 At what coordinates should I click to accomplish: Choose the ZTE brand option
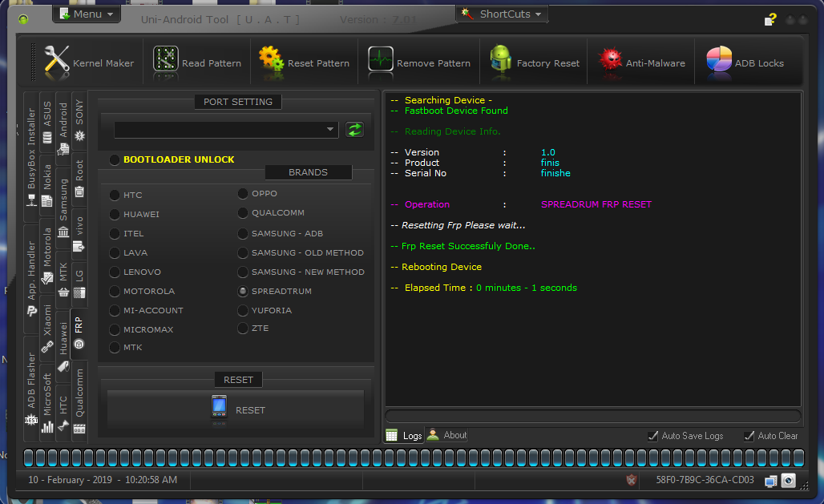(x=253, y=328)
